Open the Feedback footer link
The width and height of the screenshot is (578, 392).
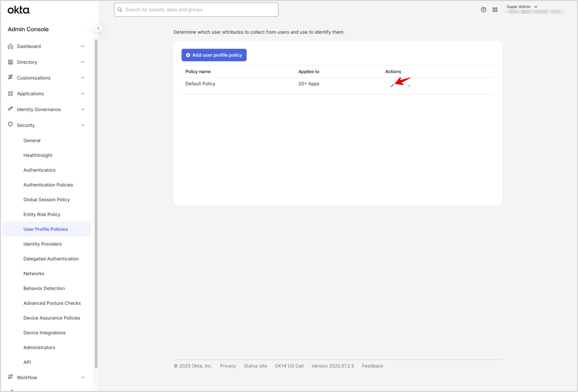coord(373,366)
